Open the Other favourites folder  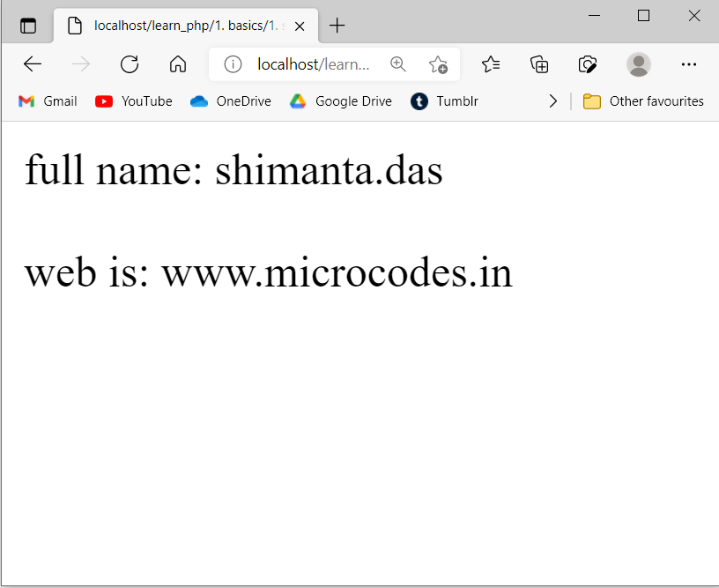pos(643,101)
